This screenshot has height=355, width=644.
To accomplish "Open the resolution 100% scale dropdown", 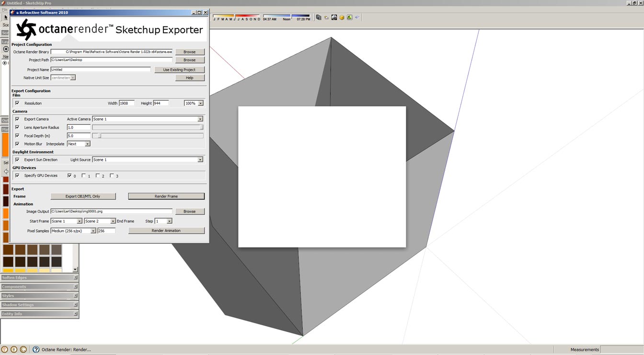I will (200, 103).
